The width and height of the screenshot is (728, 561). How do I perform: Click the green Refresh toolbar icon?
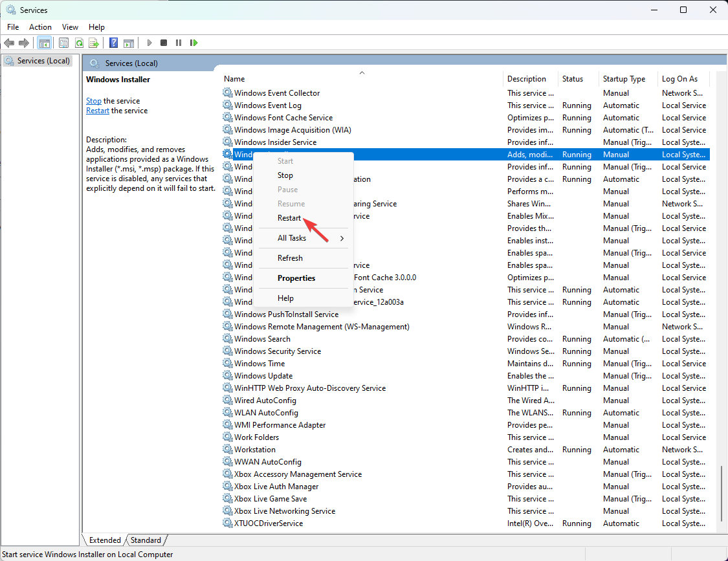(79, 43)
